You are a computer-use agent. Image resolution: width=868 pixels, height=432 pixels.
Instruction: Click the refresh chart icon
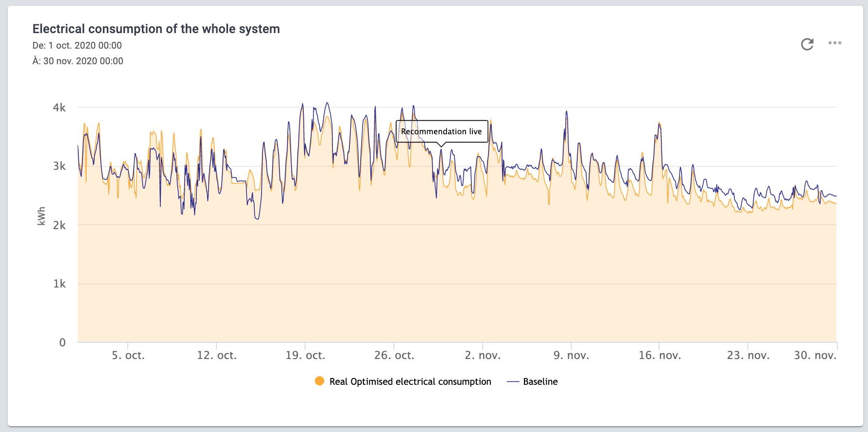point(807,44)
